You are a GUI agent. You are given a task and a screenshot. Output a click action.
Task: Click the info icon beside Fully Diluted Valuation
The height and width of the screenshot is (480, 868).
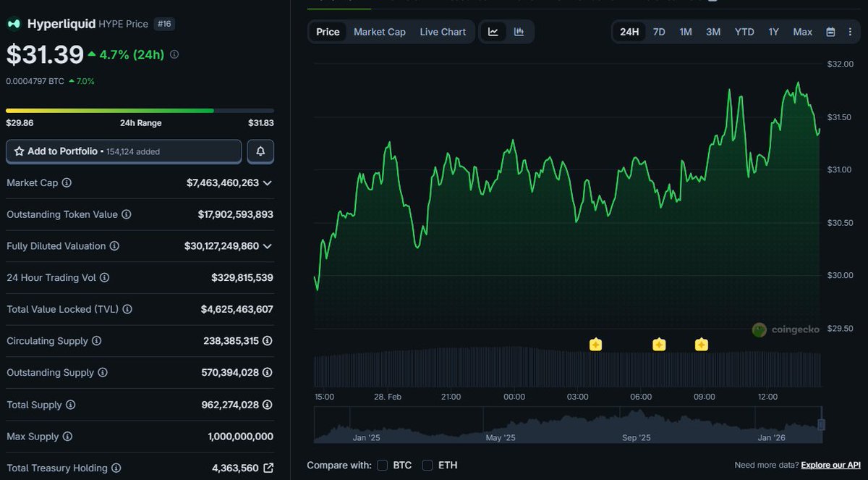point(114,246)
